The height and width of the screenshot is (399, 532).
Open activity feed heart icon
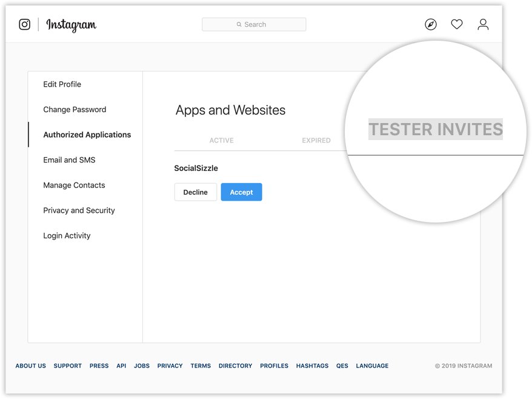pos(457,24)
